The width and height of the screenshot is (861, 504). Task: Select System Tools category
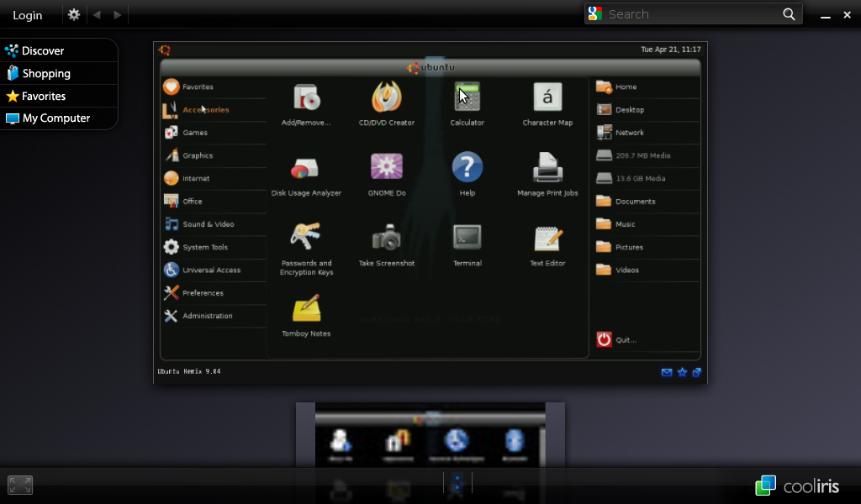click(214, 247)
